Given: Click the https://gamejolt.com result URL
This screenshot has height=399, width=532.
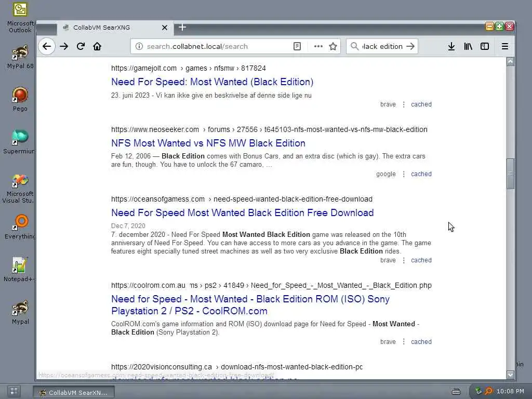Looking at the screenshot, I should (x=188, y=68).
